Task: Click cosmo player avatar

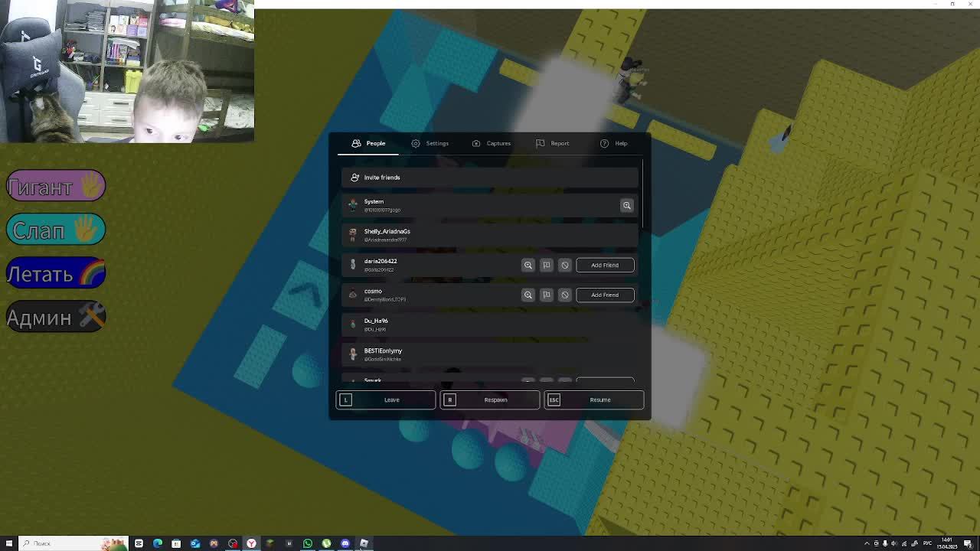Action: 353,295
